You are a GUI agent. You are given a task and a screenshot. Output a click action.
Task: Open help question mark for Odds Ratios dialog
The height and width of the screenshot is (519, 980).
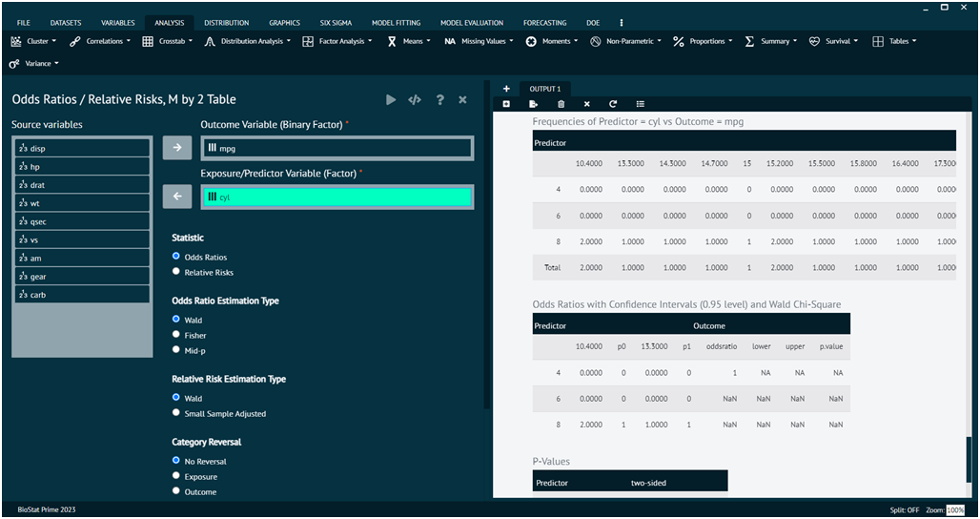click(440, 99)
